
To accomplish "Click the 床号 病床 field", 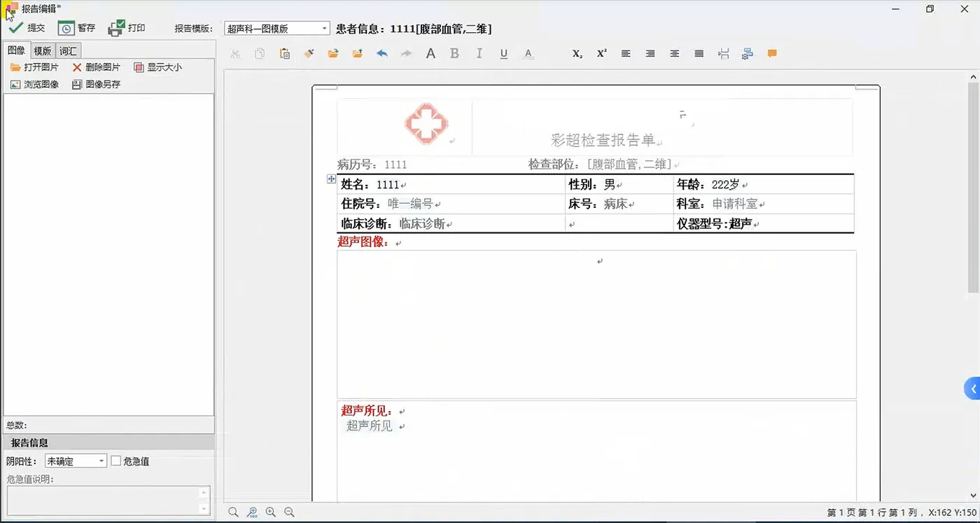I will click(x=619, y=204).
